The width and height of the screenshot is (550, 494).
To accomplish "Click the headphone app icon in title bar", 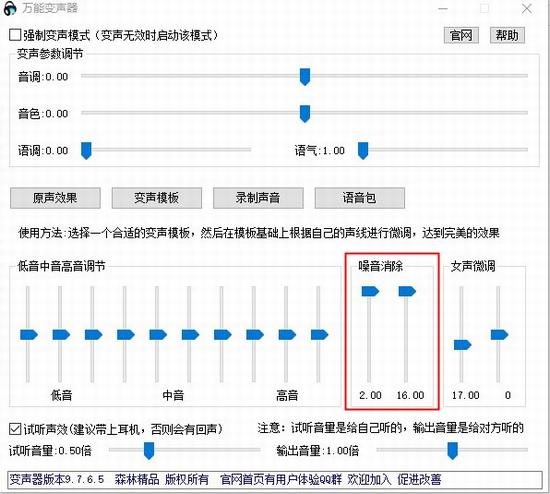I will click(10, 8).
